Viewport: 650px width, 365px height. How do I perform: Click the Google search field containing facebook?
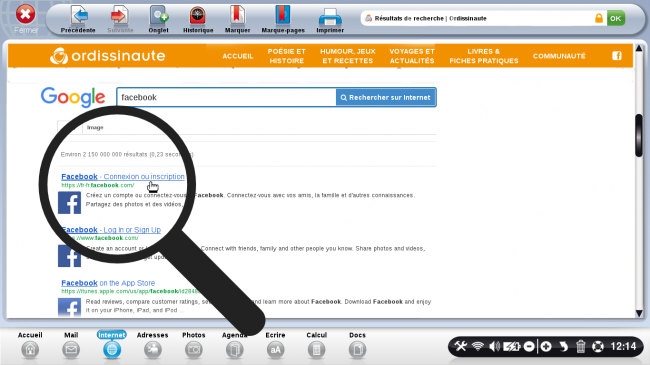pyautogui.click(x=226, y=97)
